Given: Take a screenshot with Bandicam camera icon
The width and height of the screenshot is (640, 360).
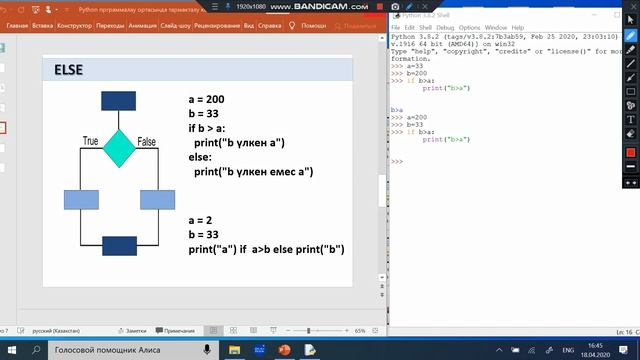Looking at the screenshot, I should point(395,7).
